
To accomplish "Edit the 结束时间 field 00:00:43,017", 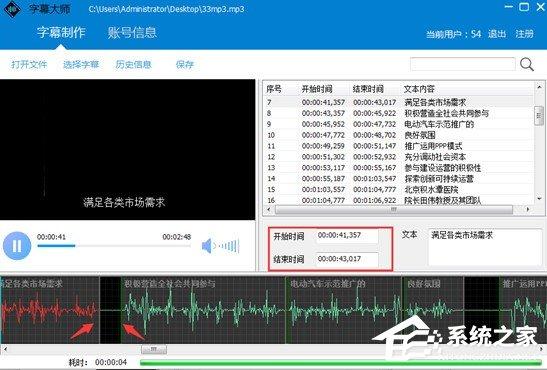I will [347, 259].
